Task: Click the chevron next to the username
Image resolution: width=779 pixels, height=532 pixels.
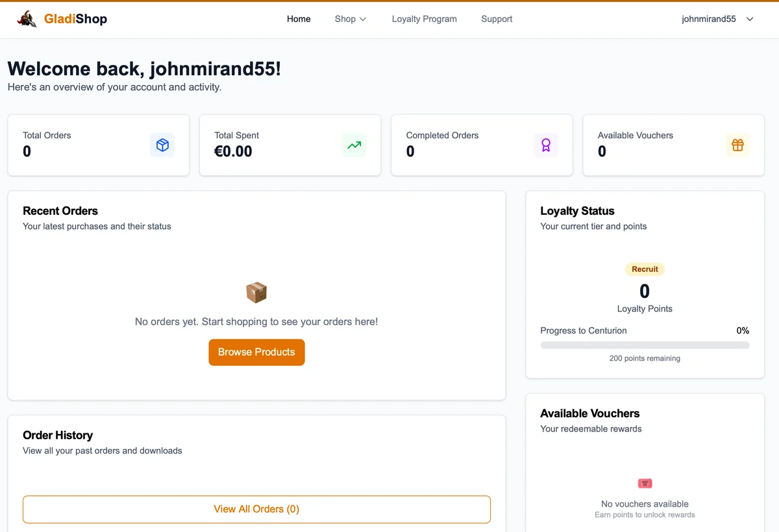Action: pyautogui.click(x=750, y=19)
